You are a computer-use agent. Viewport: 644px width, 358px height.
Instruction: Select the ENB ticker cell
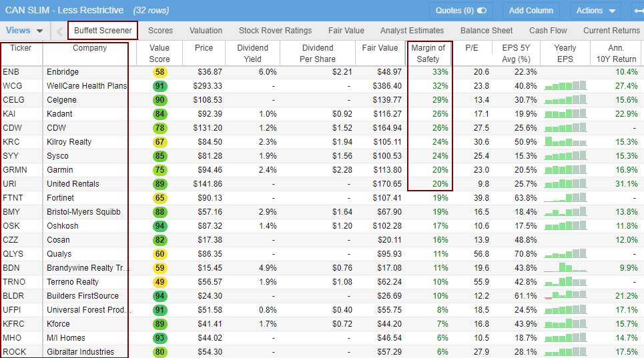point(11,72)
